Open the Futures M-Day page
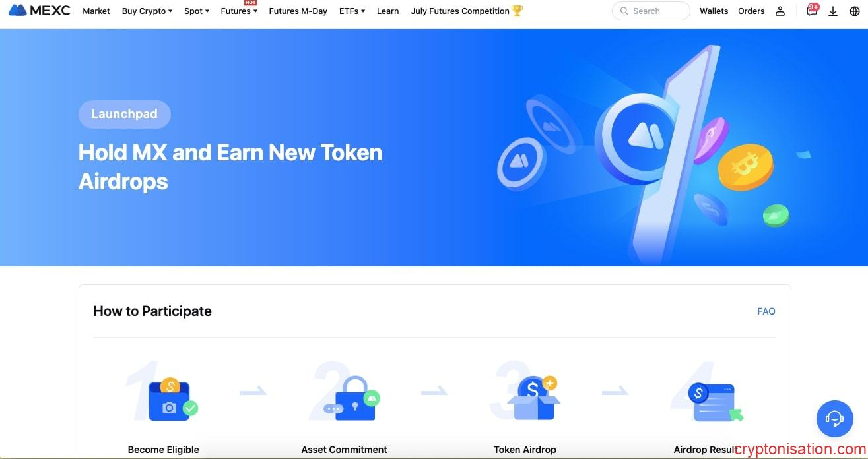This screenshot has width=868, height=459. tap(298, 11)
